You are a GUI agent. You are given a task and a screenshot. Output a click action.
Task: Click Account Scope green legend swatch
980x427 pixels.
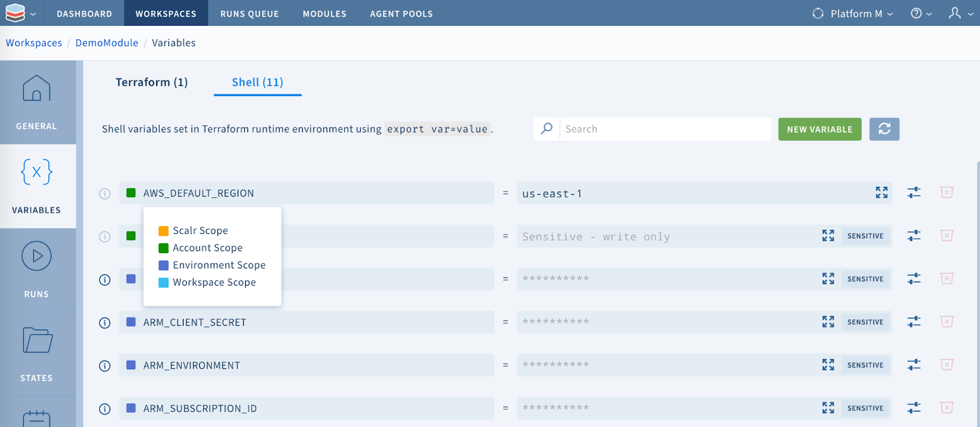point(163,248)
